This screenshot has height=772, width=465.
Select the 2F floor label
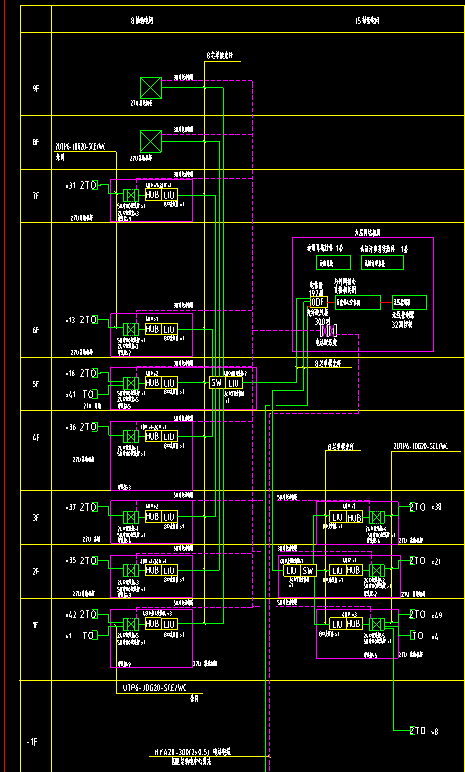[x=35, y=572]
